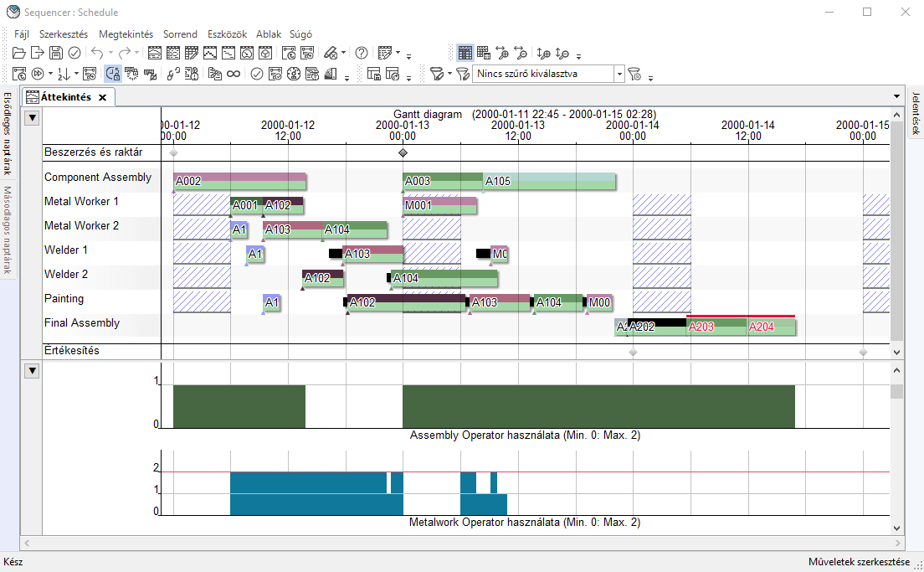Open the 'Nincs szűrő kiválasztva' filter dropdown
Viewport: 924px width, 572px height.
click(x=619, y=74)
